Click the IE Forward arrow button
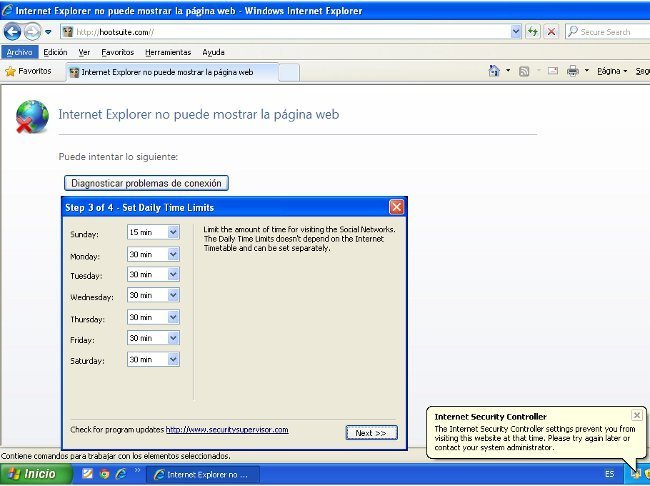Screen dimensions: 650x486 32,32
